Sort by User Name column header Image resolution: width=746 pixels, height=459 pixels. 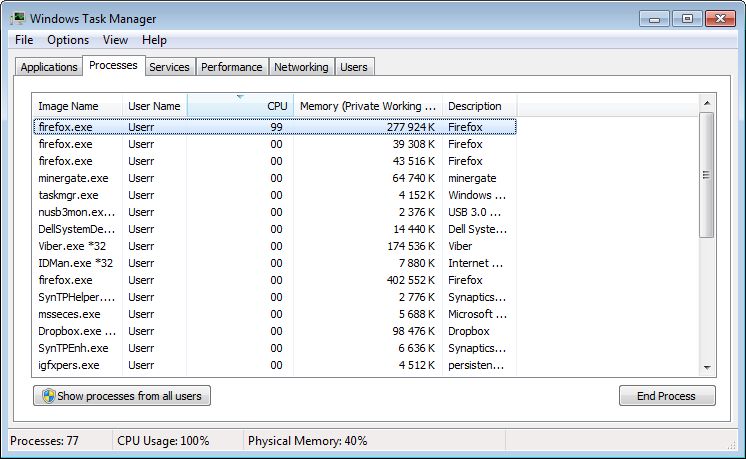154,106
